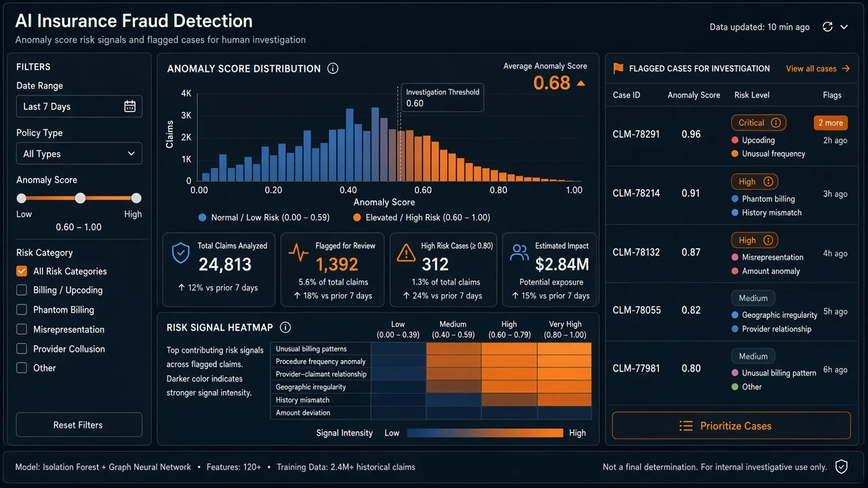Click the green dot beside Other flag

click(x=735, y=387)
